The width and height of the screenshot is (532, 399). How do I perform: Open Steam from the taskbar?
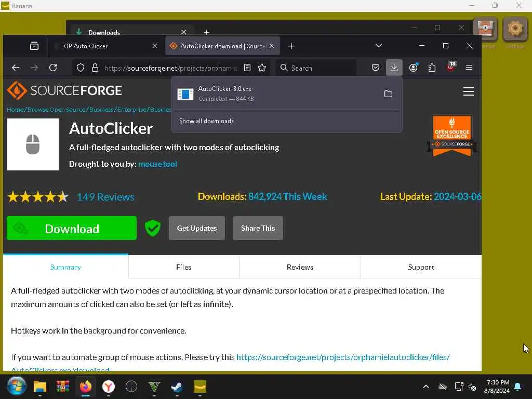click(x=177, y=387)
